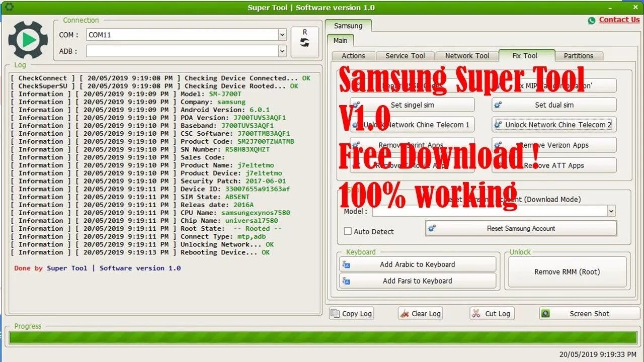Screen dimensions: 644x362
Task: Click the Clear Log button
Action: click(x=421, y=313)
